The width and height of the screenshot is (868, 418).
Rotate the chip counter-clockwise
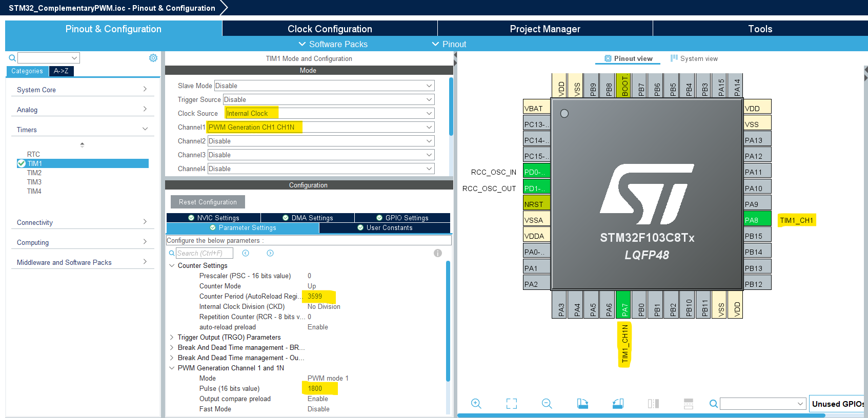point(618,404)
